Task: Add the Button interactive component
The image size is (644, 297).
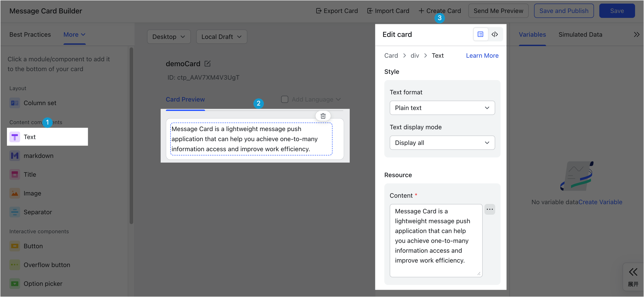Action: tap(26, 246)
